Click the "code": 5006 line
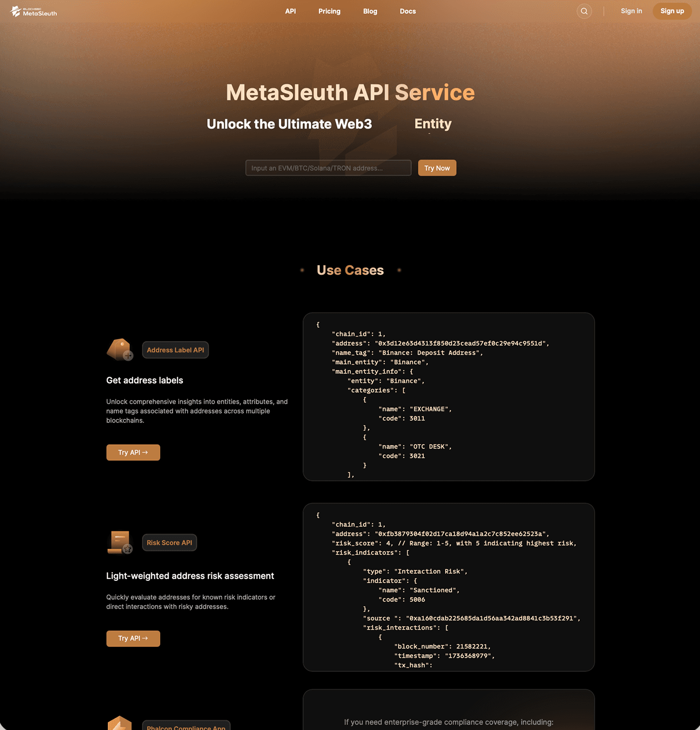Viewport: 700px width, 730px height. click(x=402, y=600)
